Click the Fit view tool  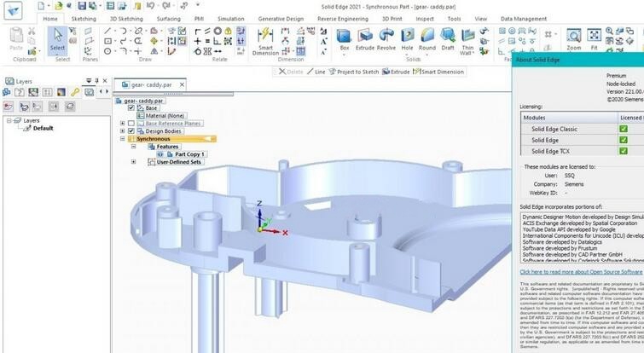point(594,40)
